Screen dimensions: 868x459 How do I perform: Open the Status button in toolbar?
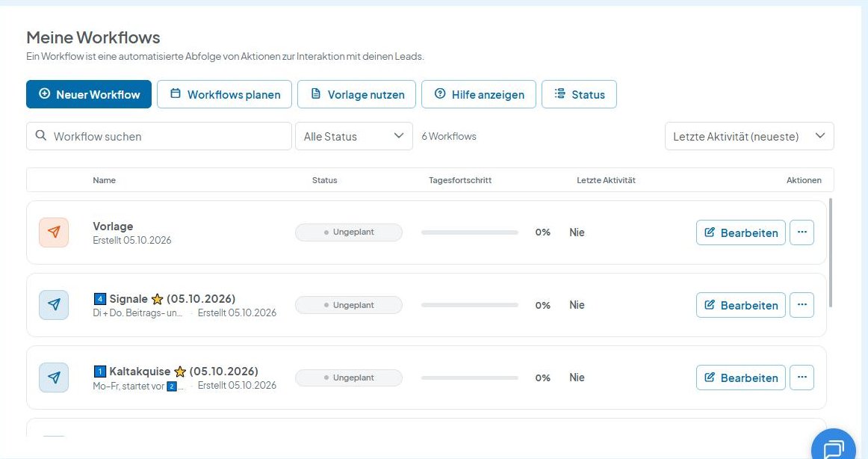point(579,94)
